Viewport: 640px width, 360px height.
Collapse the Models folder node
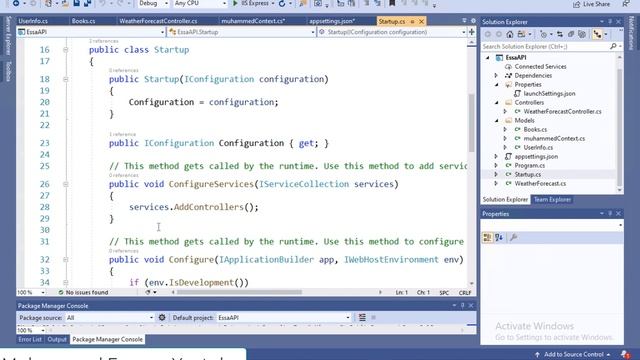tap(496, 120)
